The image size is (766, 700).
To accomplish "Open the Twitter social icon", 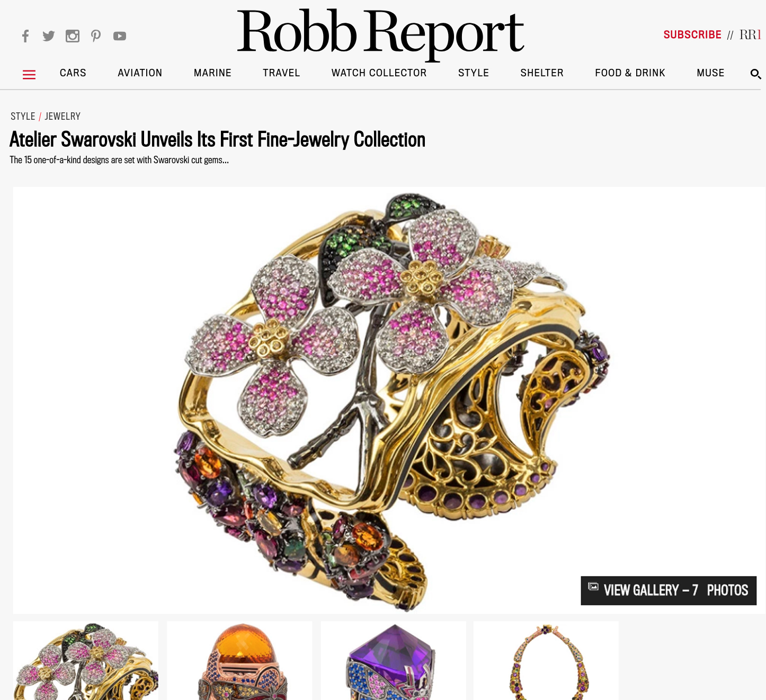I will (49, 36).
